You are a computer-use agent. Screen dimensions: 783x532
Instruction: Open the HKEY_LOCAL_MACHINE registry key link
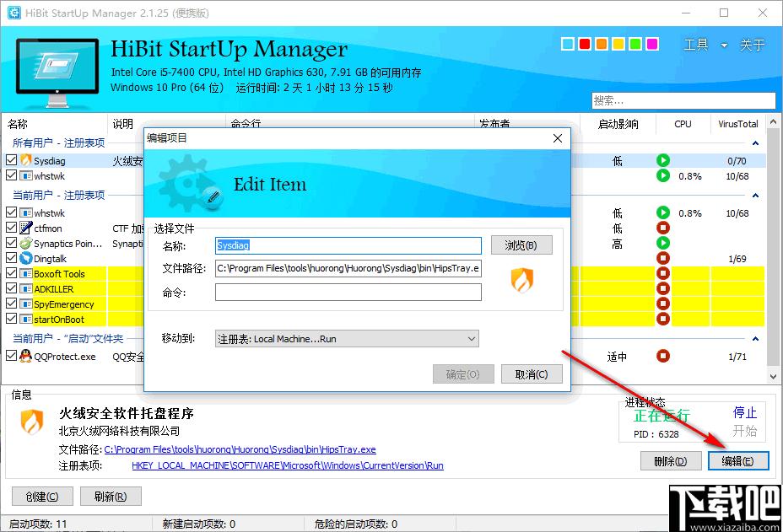tap(288, 465)
